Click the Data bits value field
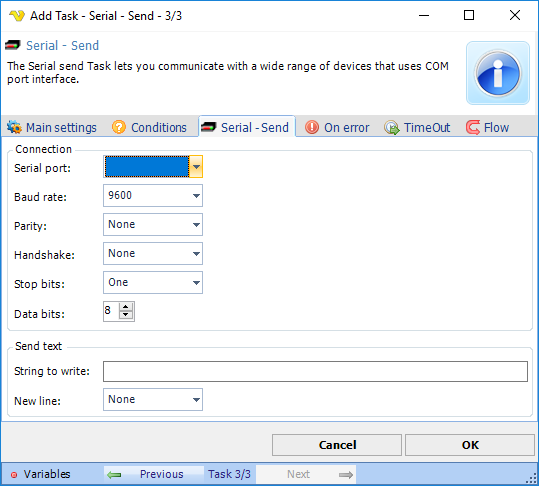Image resolution: width=539 pixels, height=486 pixels. tap(111, 311)
